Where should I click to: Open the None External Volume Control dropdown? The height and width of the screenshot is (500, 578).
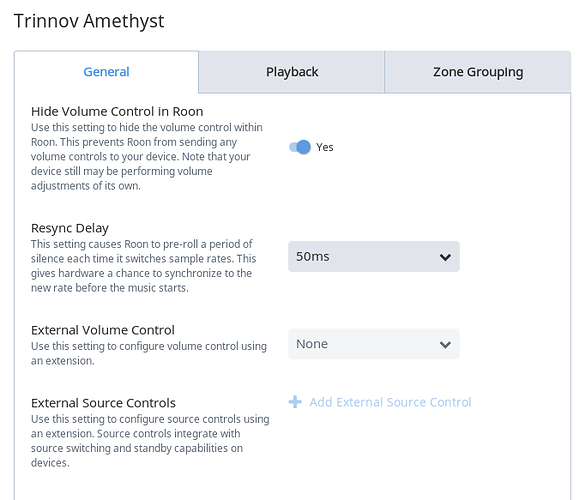(374, 344)
